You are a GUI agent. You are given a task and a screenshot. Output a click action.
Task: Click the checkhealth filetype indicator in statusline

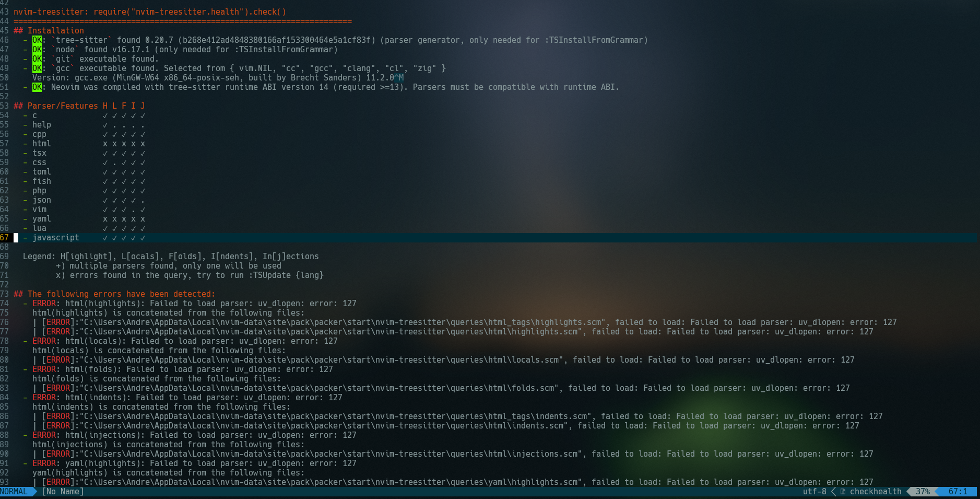point(876,491)
